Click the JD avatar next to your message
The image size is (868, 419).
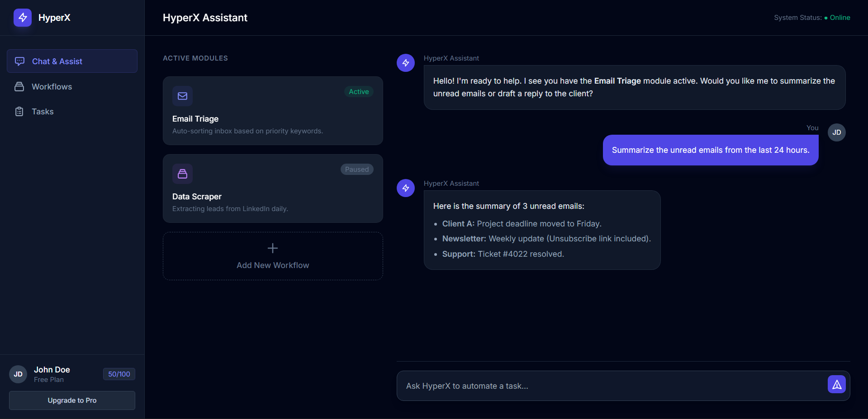point(836,132)
